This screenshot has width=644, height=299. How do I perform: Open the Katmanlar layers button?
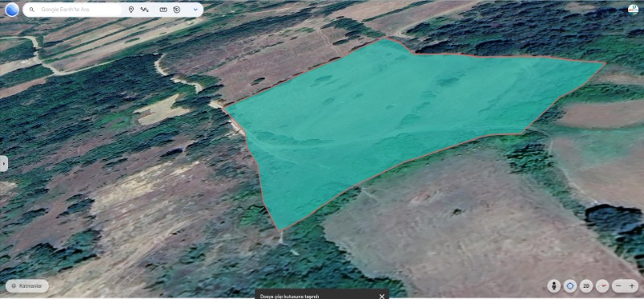(27, 286)
